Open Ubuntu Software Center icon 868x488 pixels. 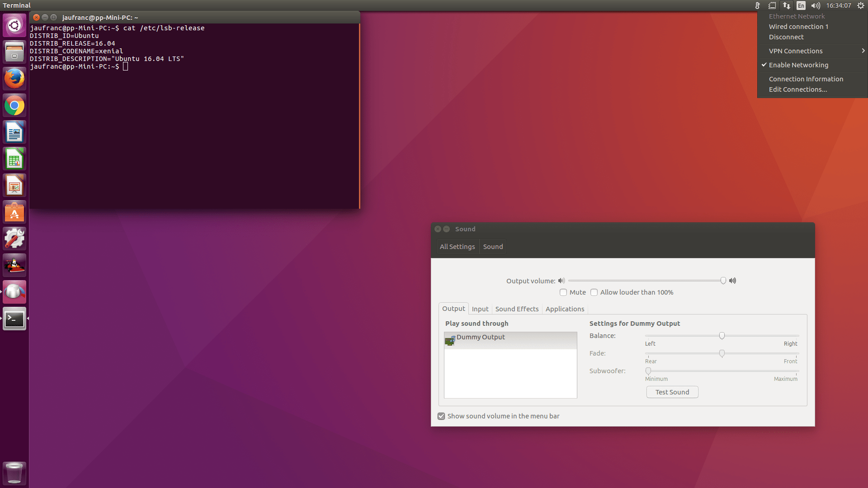point(14,212)
